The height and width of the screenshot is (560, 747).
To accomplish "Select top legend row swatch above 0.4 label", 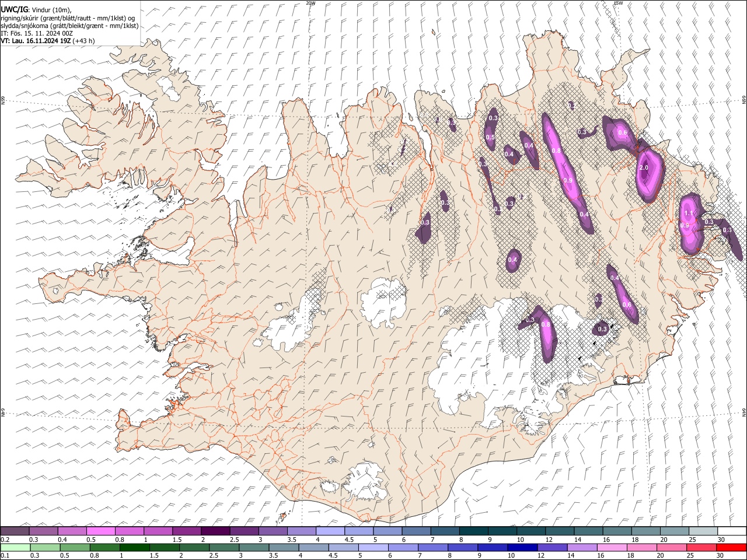I will 72,531.
